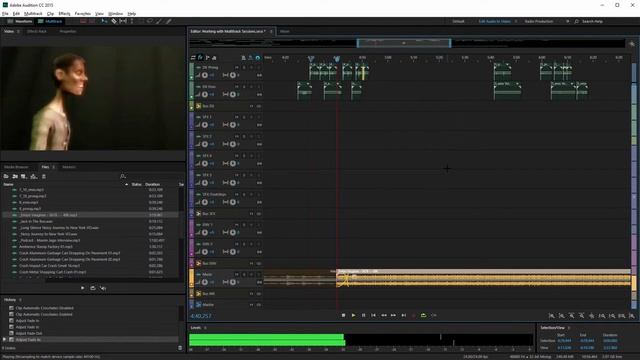Open the Selection/View panel menu

click(x=569, y=328)
